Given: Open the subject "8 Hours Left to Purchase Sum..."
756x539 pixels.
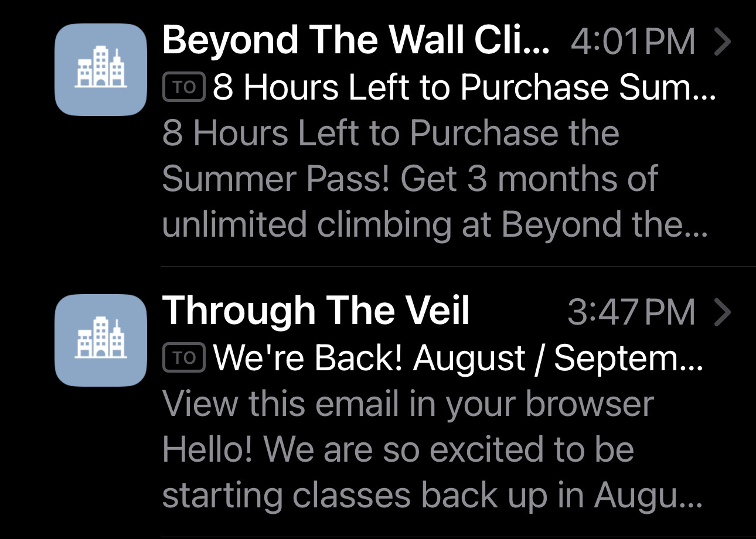Looking at the screenshot, I should tap(464, 88).
